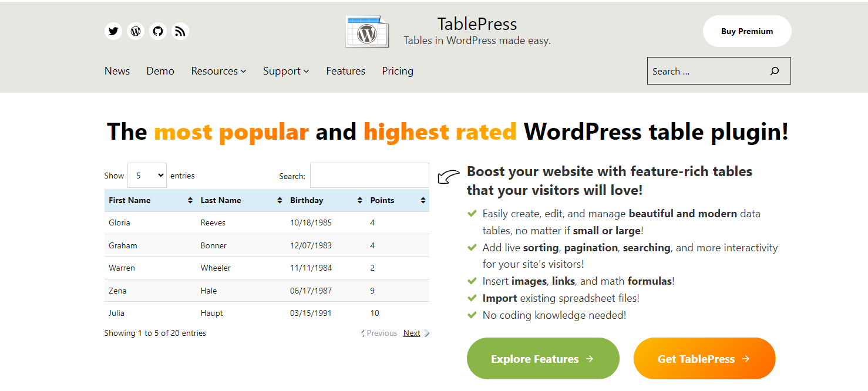868x391 pixels.
Task: Sort by Last Name column arrows
Action: click(x=280, y=201)
